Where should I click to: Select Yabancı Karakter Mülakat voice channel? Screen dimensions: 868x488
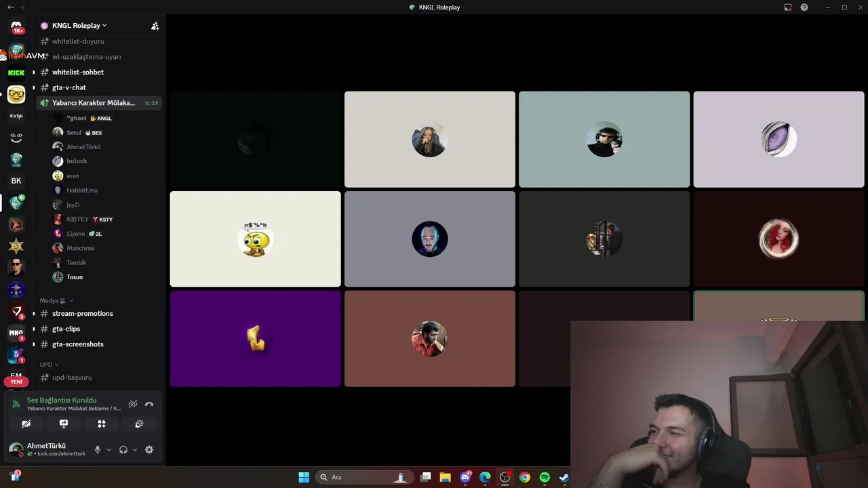pyautogui.click(x=98, y=103)
